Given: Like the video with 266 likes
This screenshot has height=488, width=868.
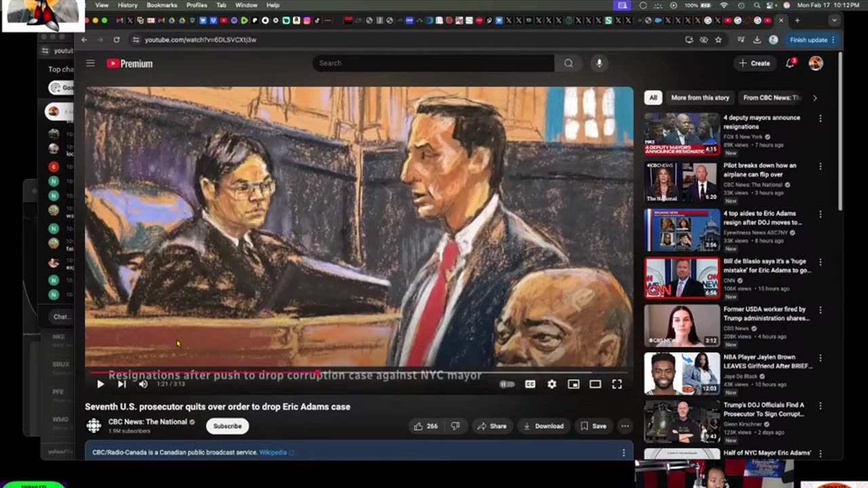Looking at the screenshot, I should (425, 426).
